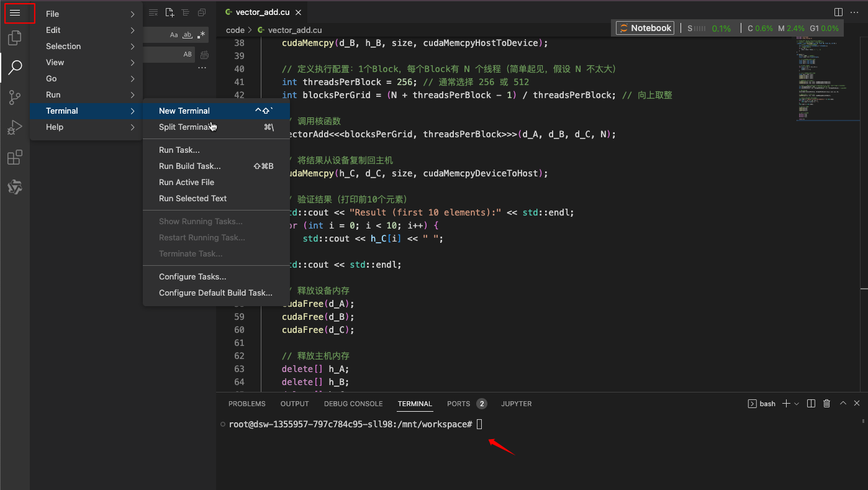Split the terminal panel
This screenshot has width=868, height=490.
(x=811, y=404)
